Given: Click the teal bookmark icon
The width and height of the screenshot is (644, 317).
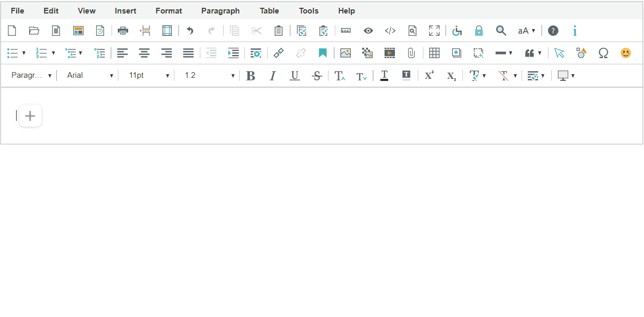Looking at the screenshot, I should click(x=323, y=53).
